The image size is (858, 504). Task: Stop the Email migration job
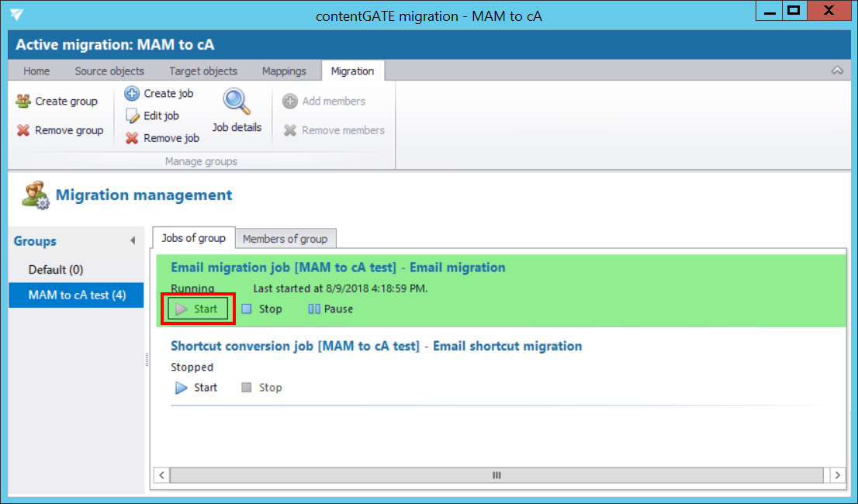(x=262, y=309)
